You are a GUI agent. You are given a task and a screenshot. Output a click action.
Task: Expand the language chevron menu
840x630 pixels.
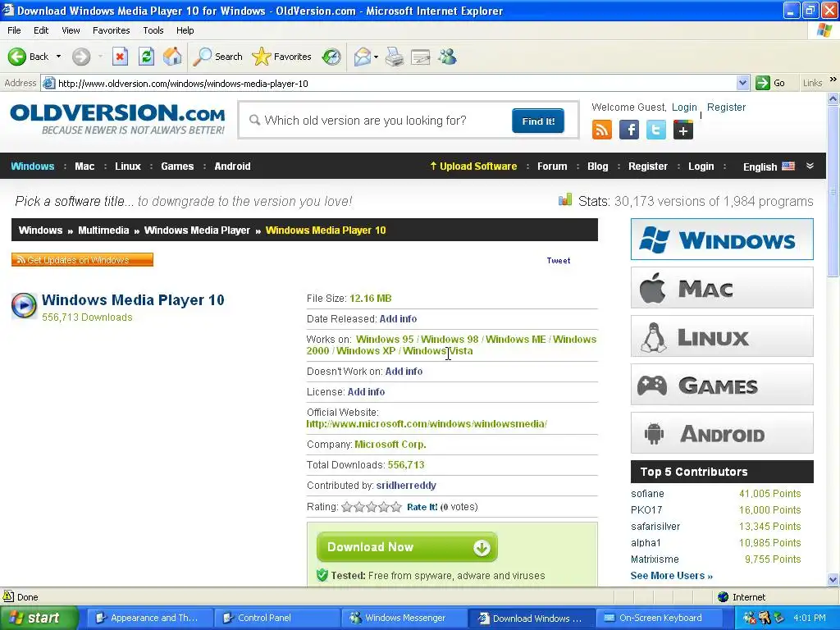pyautogui.click(x=810, y=166)
